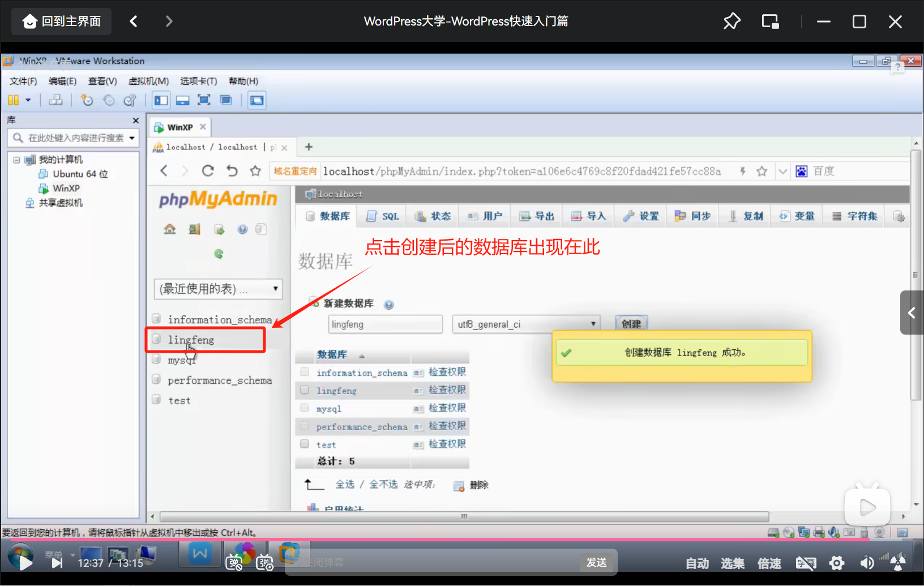Click the pin window icon in title bar
This screenshot has height=586, width=924.
click(731, 22)
